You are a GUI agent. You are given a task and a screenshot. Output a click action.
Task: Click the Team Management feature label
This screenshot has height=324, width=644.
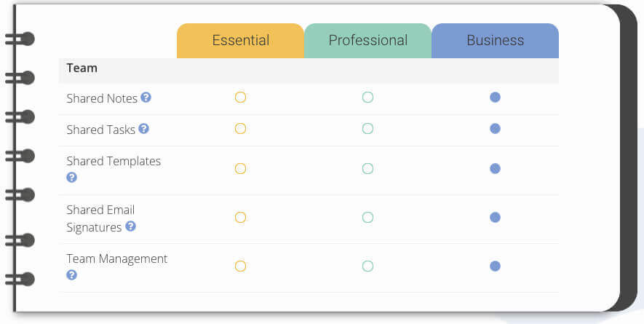pyautogui.click(x=117, y=259)
